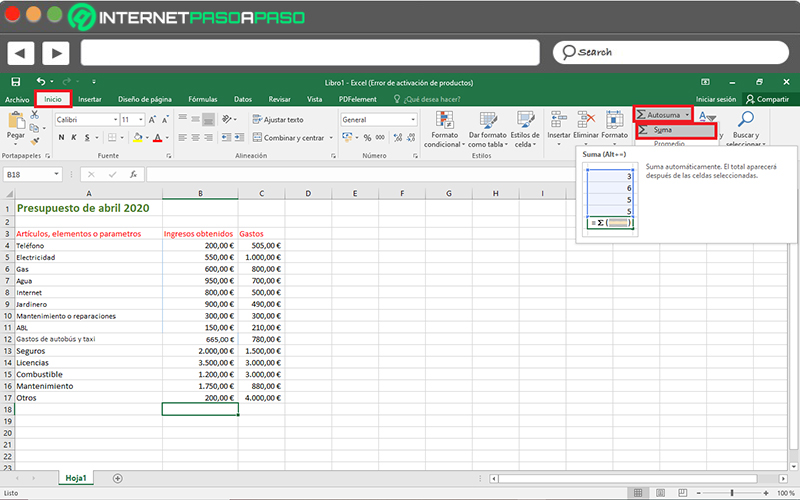The width and height of the screenshot is (800, 500).
Task: Open the fill color dropdown arrow
Action: (x=147, y=138)
